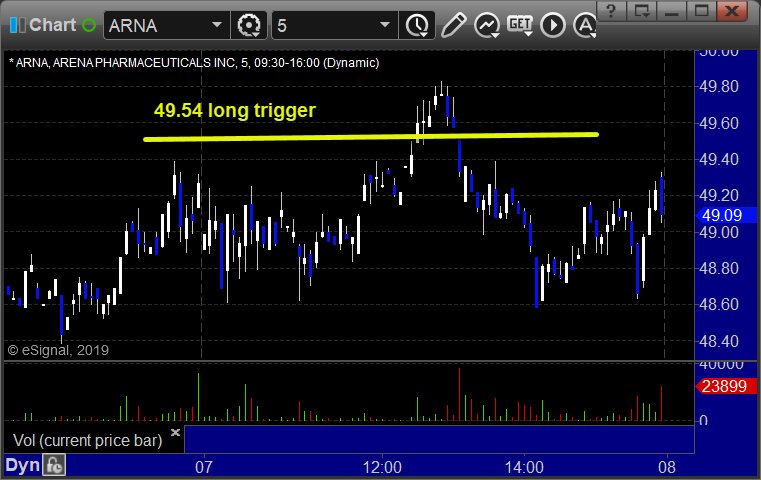
Task: Click the volume value marker 23899
Action: 727,386
